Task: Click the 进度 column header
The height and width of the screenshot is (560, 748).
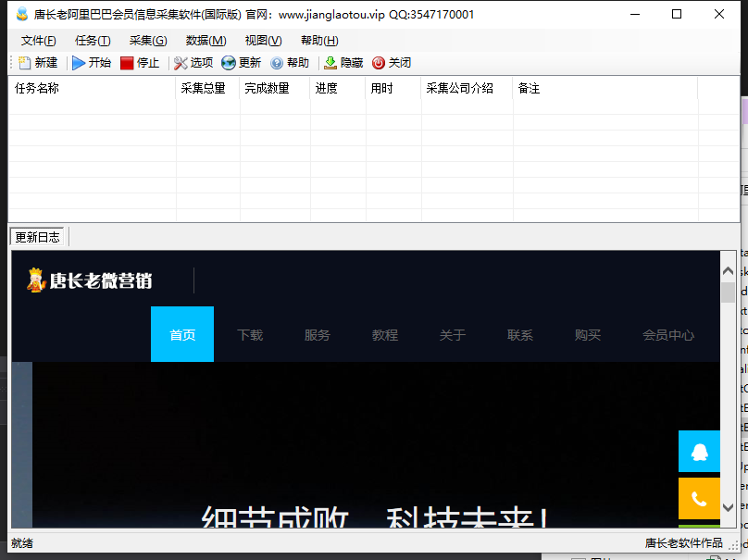Action: coord(338,88)
